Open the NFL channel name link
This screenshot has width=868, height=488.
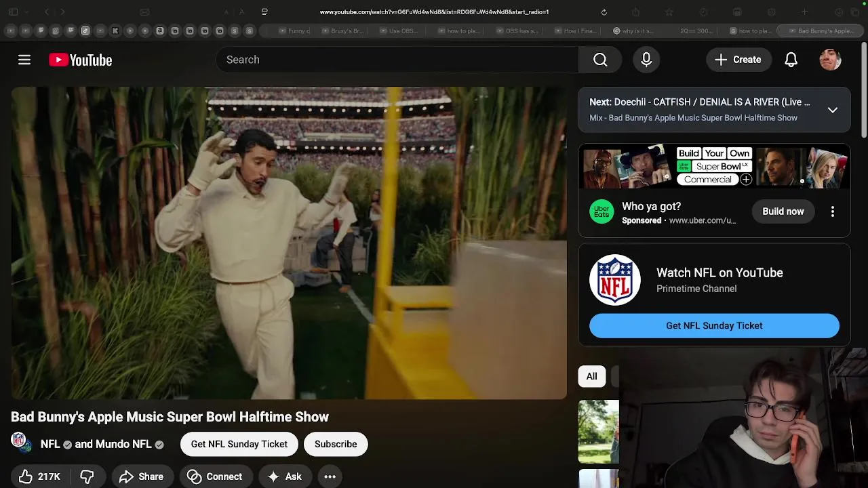(50, 444)
